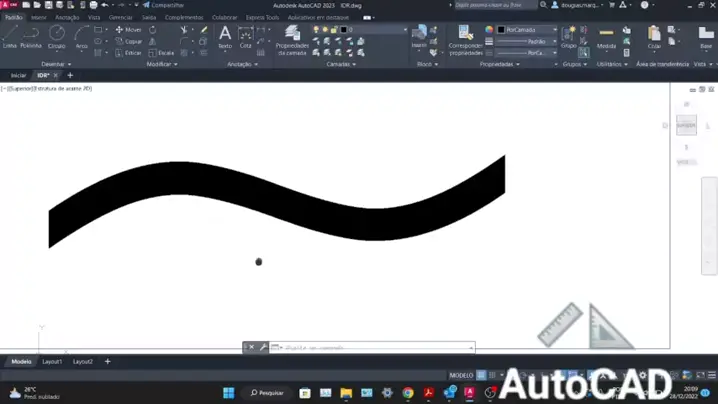
Task: Activate the Círculo drawing tool
Action: tap(57, 37)
